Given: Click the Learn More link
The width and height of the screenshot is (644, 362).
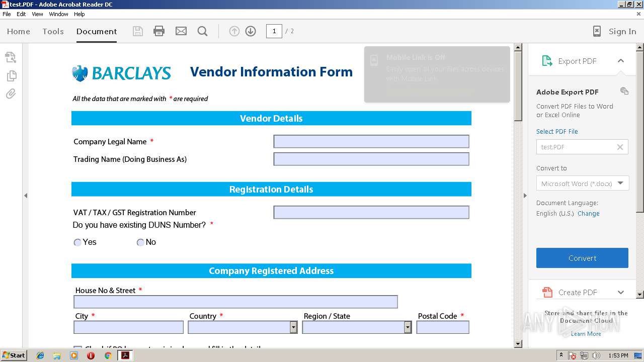Looking at the screenshot, I should pos(586,334).
